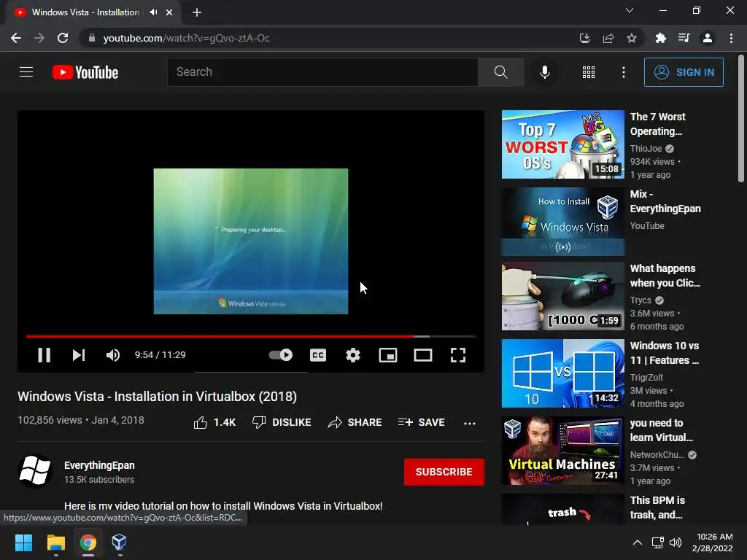
Task: Mute the tab via speaker icon
Action: (153, 12)
